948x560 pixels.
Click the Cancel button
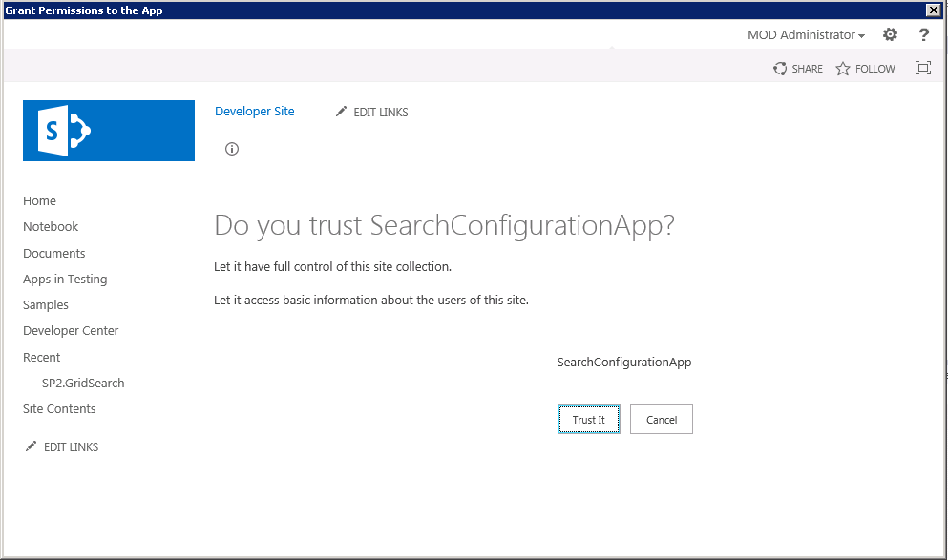pos(662,419)
